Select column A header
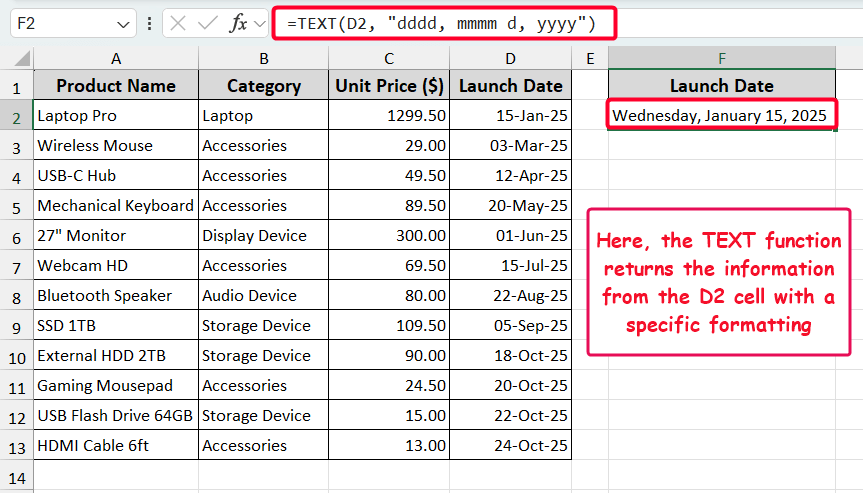Screen dimensions: 863x493 tap(116, 59)
